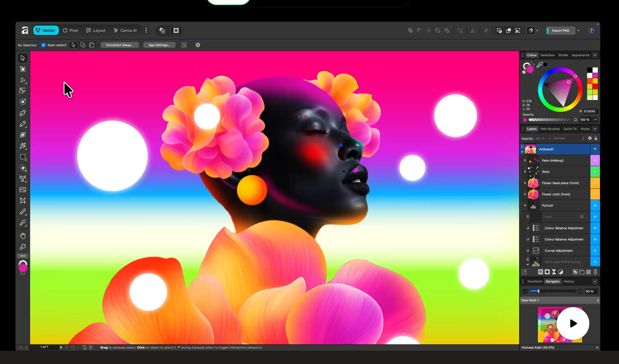Screen dimensions: 619x364
Task: Select the Pen tool in the toolbar
Action: tap(23, 113)
